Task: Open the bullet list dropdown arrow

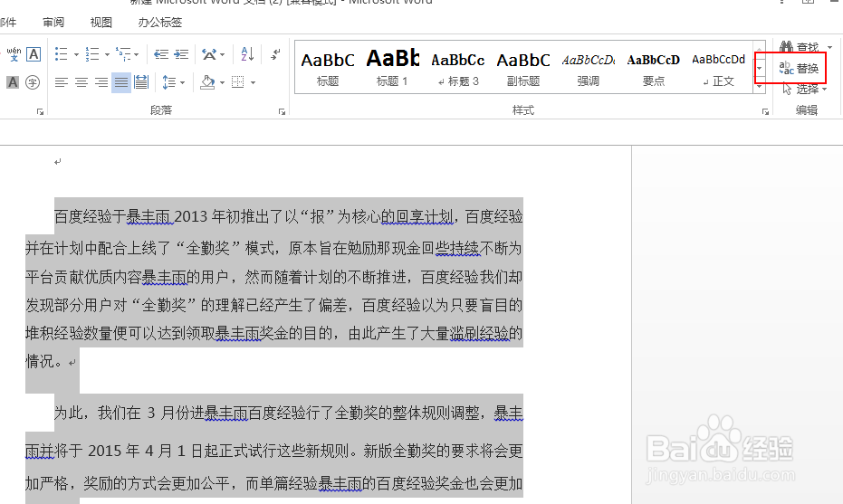Action: click(76, 54)
